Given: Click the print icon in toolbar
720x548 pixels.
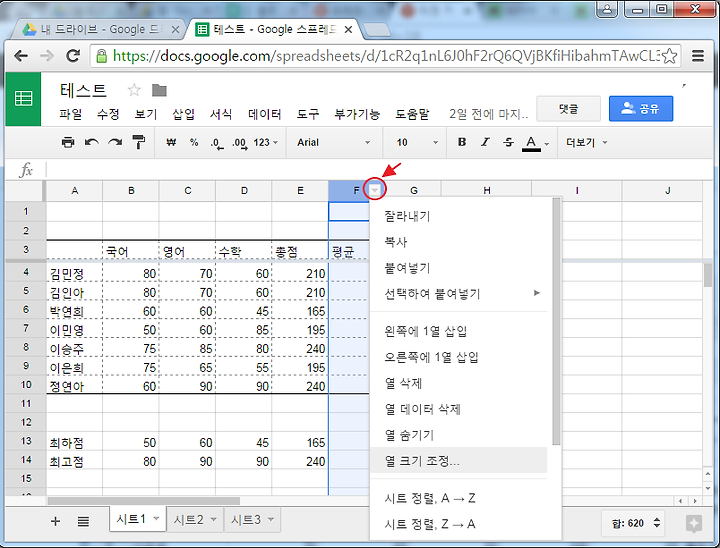Looking at the screenshot, I should coord(68,142).
